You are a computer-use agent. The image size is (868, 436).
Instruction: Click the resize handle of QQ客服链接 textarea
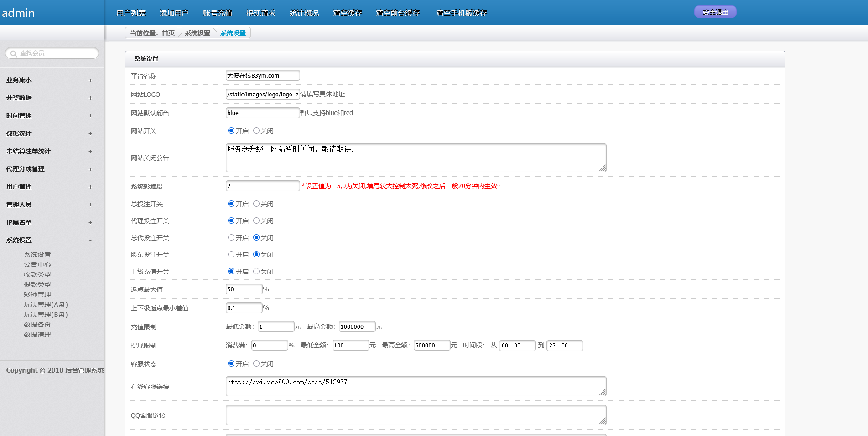pos(603,421)
